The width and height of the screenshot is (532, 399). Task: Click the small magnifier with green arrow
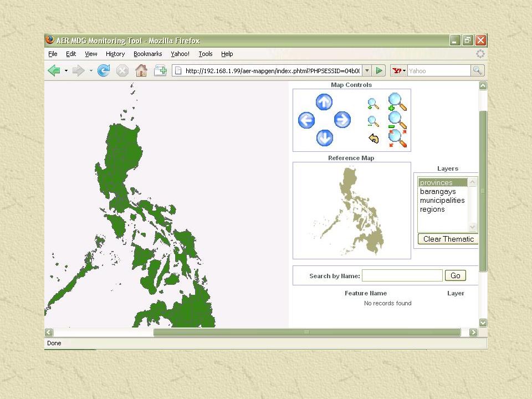click(373, 104)
